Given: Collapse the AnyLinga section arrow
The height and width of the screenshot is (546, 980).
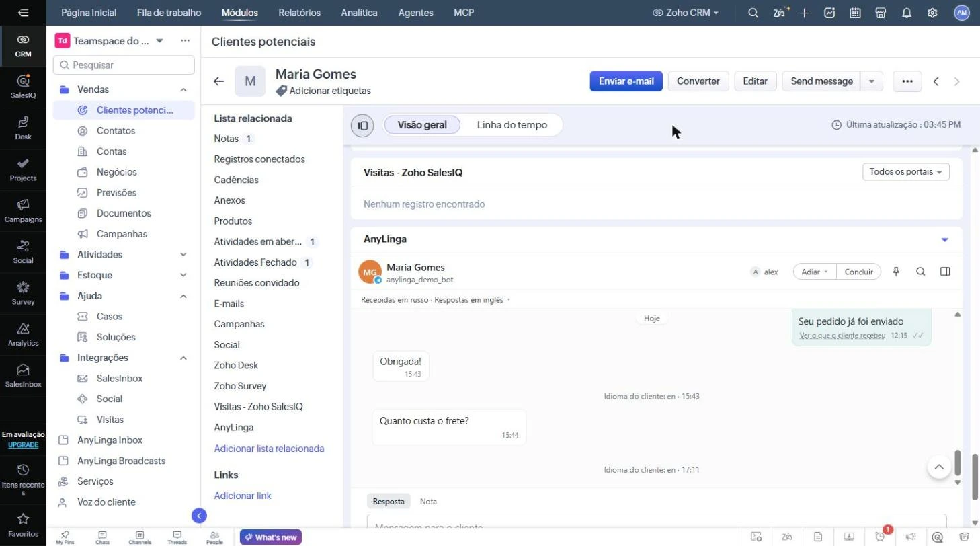Looking at the screenshot, I should [944, 240].
